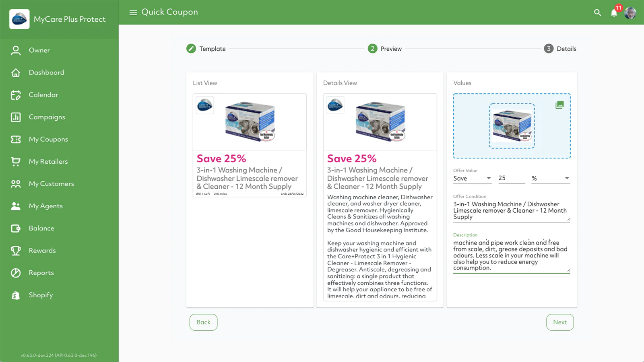Click brand logo in List View card

tap(205, 105)
